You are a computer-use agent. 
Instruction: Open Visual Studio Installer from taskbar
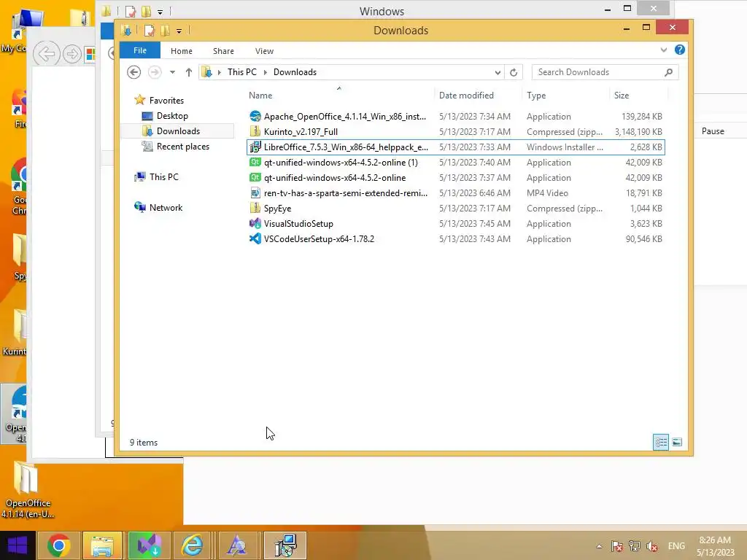point(149,545)
